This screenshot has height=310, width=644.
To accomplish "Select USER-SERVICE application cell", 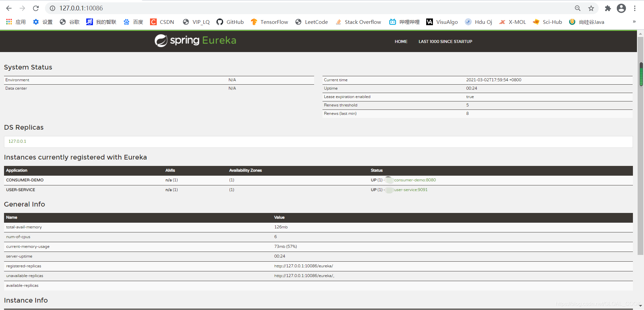I will 20,190.
